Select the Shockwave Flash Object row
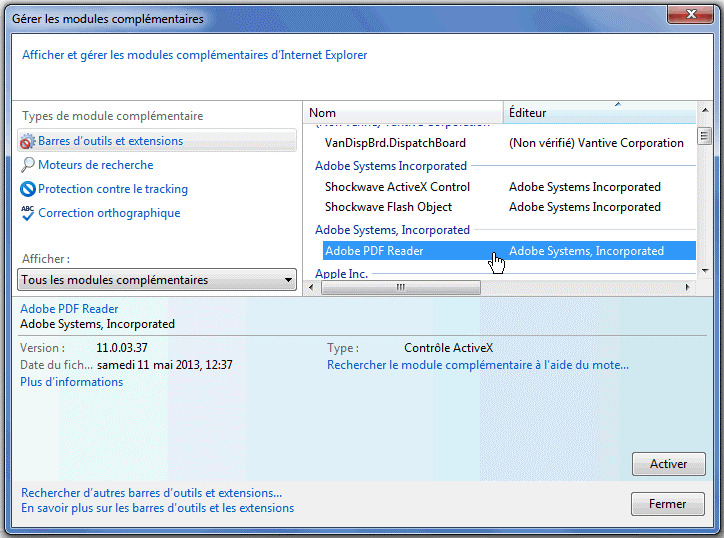Screen dimensions: 724x538 click(x=388, y=207)
